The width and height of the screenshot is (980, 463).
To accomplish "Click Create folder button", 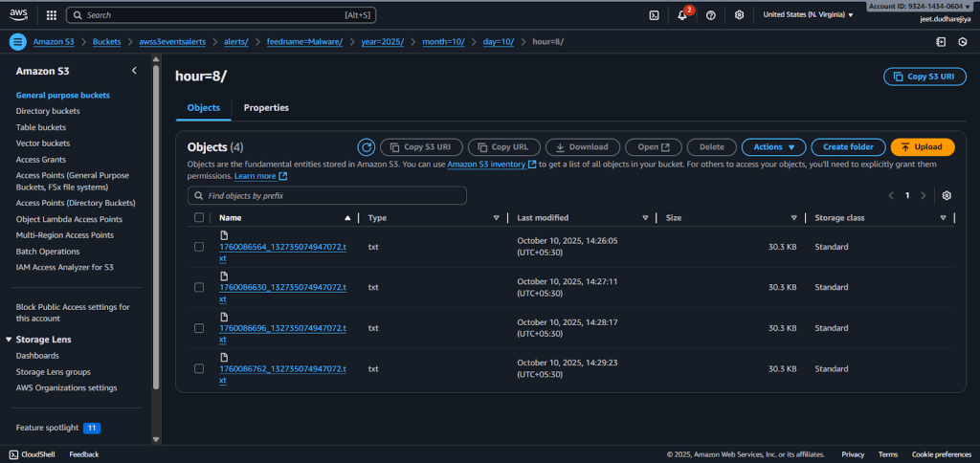I will [x=848, y=146].
